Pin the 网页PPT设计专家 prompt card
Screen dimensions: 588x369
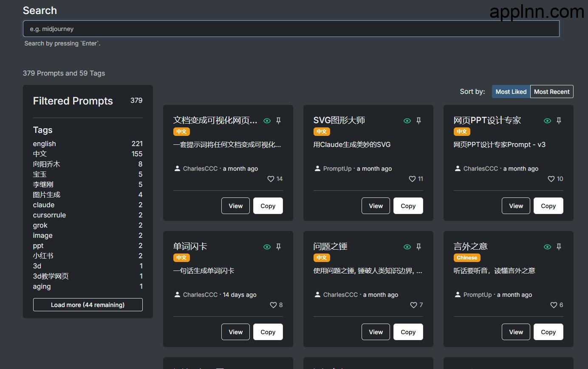click(x=559, y=121)
